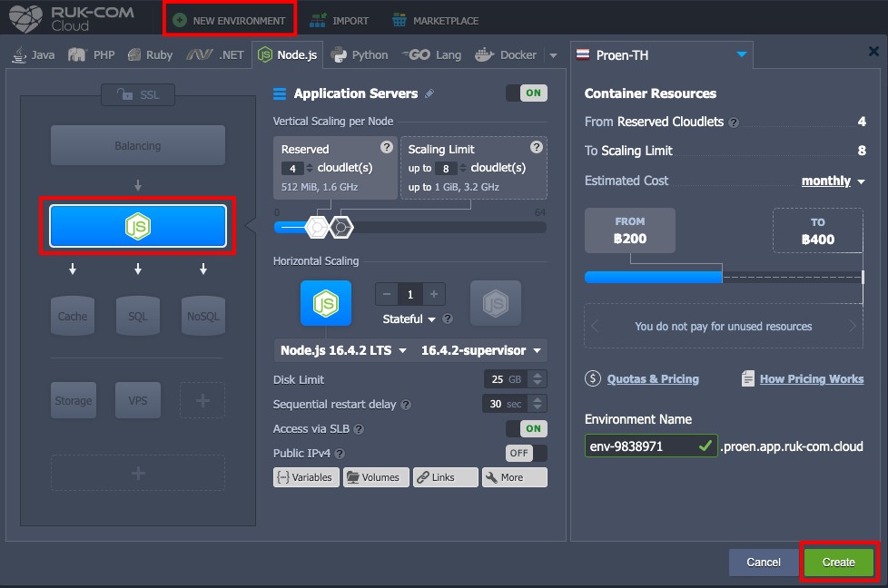The image size is (888, 588).
Task: Click the Environment Name input field
Action: point(651,446)
